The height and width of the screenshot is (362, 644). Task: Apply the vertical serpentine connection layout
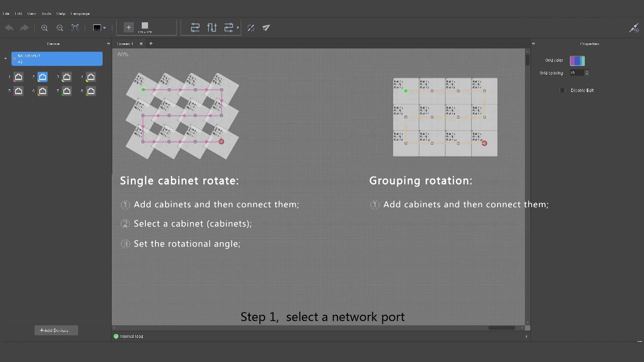(212, 28)
